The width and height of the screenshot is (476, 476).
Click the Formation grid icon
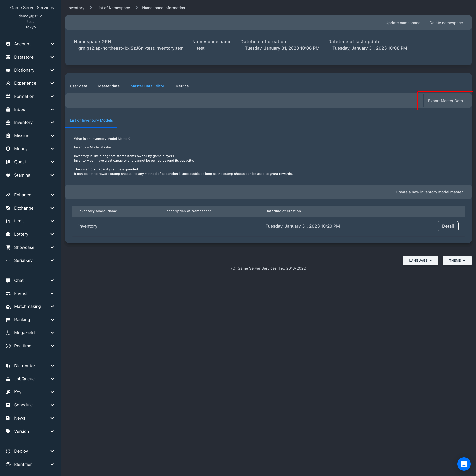coord(8,96)
